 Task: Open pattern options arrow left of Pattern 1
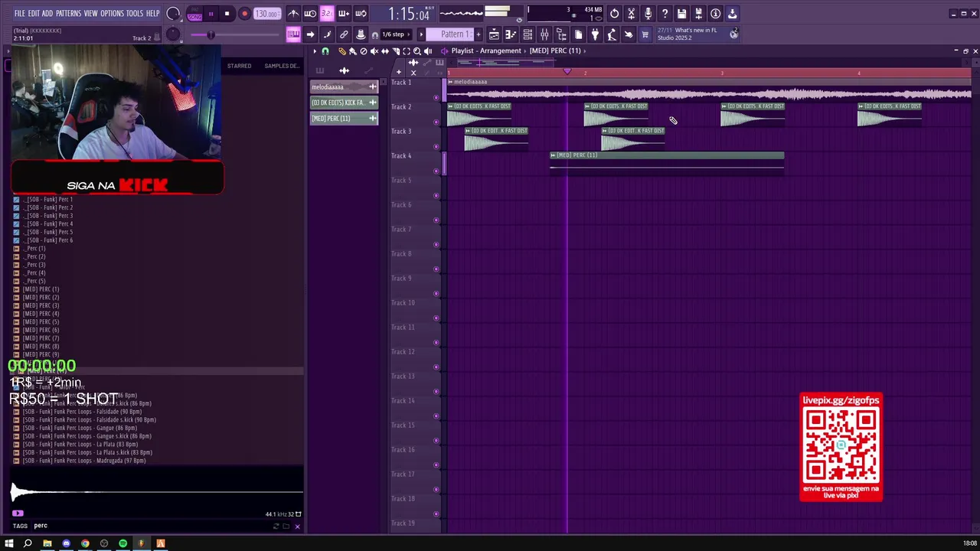pyautogui.click(x=421, y=34)
